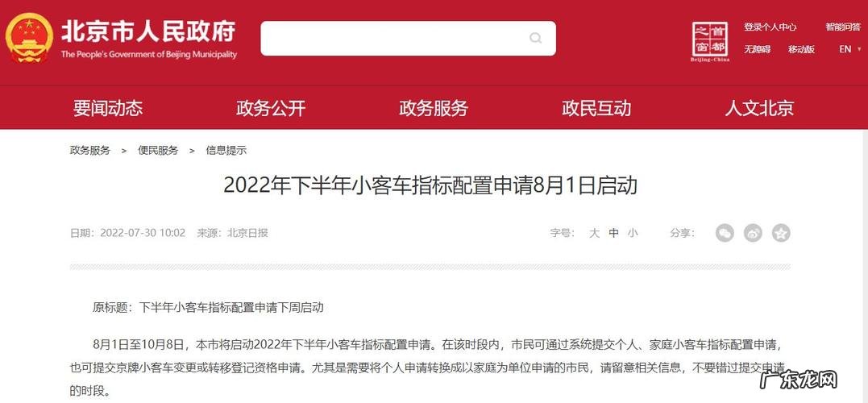868x403 pixels.
Task: Go to 便民服务 breadcrumb
Action: pos(158,150)
